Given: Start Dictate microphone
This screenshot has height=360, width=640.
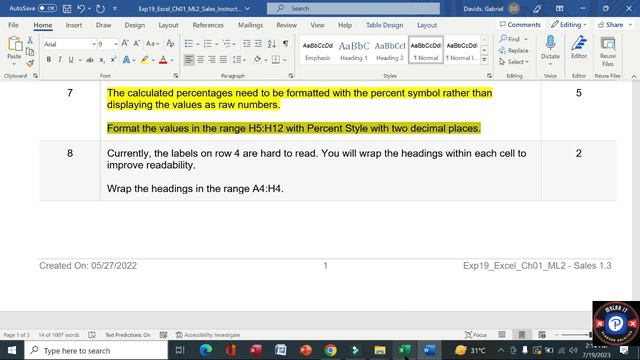Looking at the screenshot, I should (550, 50).
